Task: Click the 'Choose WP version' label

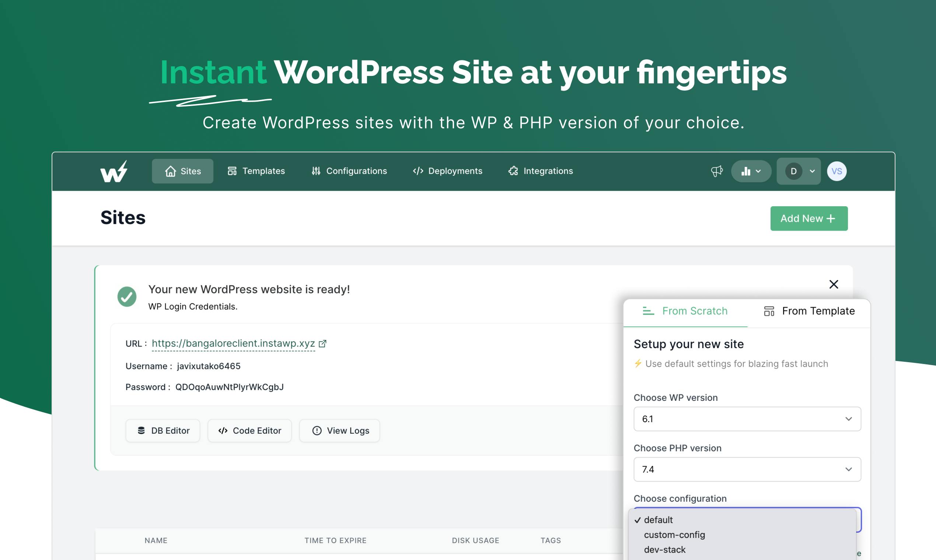Action: (x=675, y=398)
